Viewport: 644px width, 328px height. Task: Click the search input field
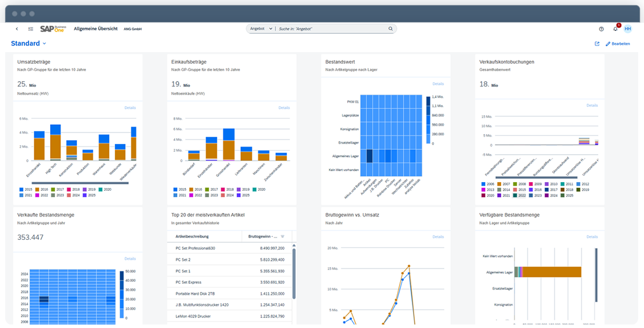(332, 29)
